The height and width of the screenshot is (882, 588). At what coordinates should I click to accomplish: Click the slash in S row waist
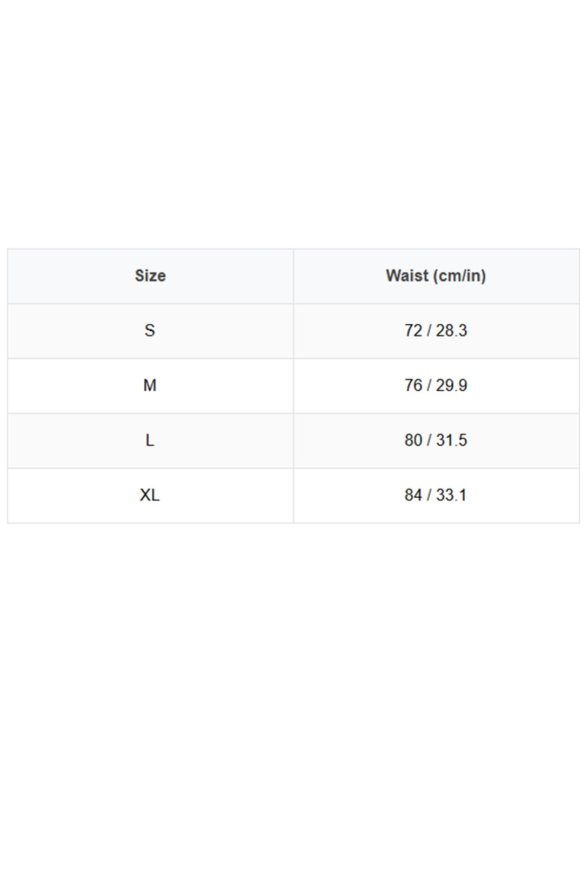[x=429, y=330]
